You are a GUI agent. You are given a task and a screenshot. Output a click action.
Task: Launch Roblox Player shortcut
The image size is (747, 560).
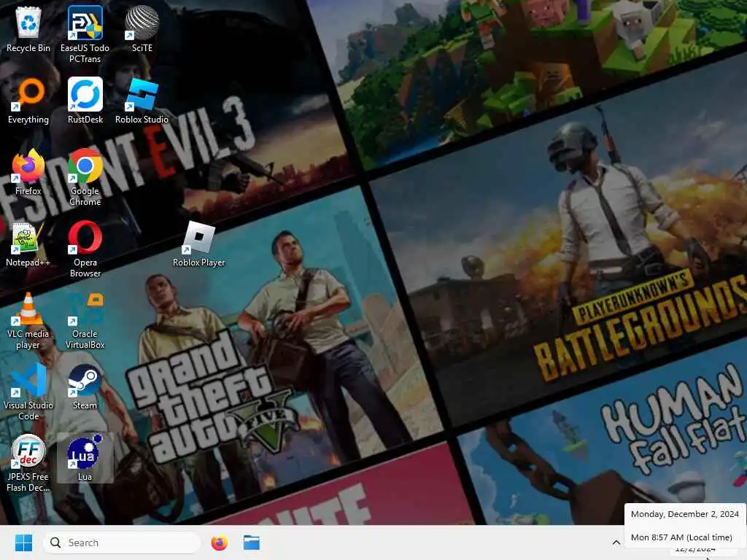[198, 244]
